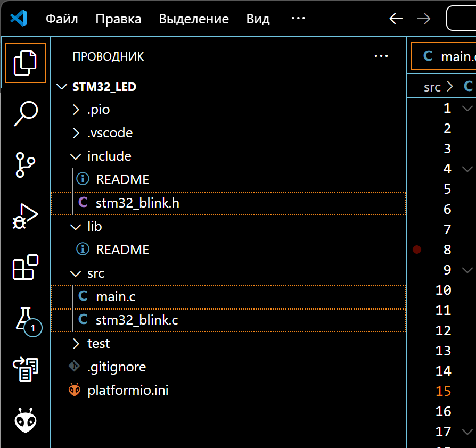Screen dimensions: 476x448
Task: Expand the .pio folder
Action: 99,110
